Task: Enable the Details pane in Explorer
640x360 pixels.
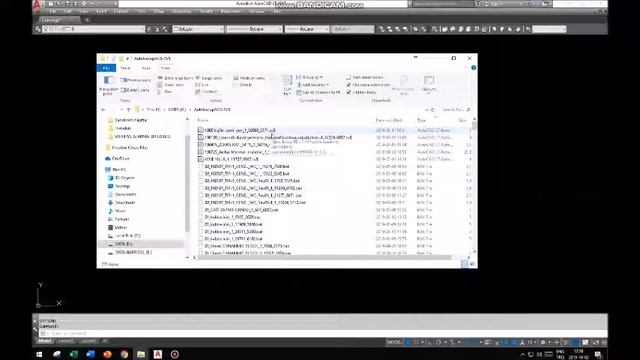Action: [136, 90]
